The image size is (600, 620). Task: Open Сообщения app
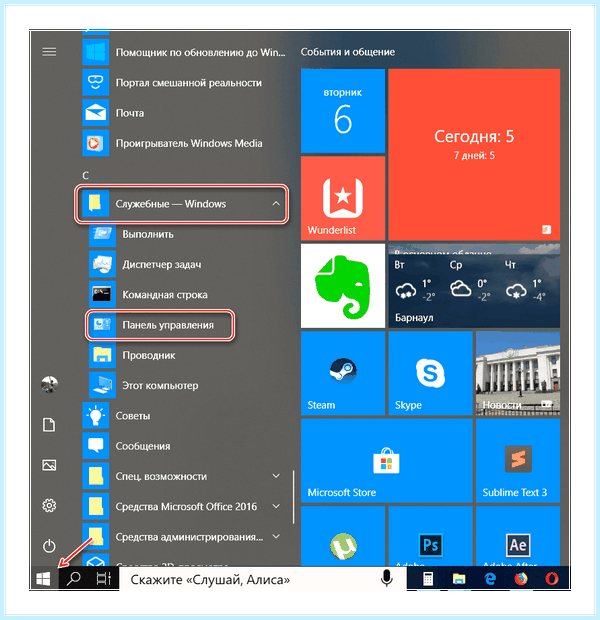(x=184, y=446)
